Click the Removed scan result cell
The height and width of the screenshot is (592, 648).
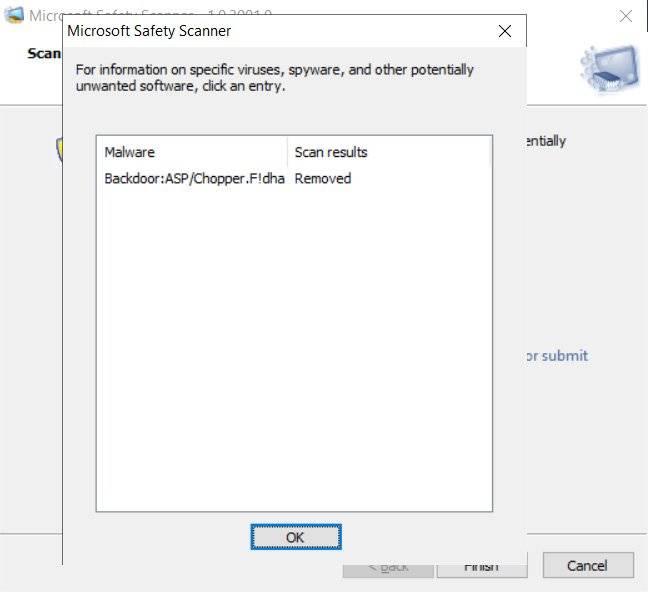coord(323,179)
